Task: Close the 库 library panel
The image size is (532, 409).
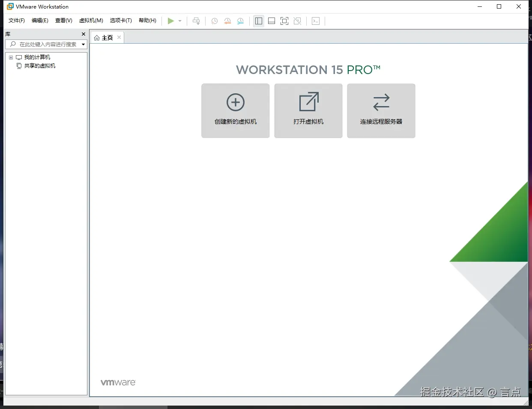Action: pyautogui.click(x=84, y=34)
